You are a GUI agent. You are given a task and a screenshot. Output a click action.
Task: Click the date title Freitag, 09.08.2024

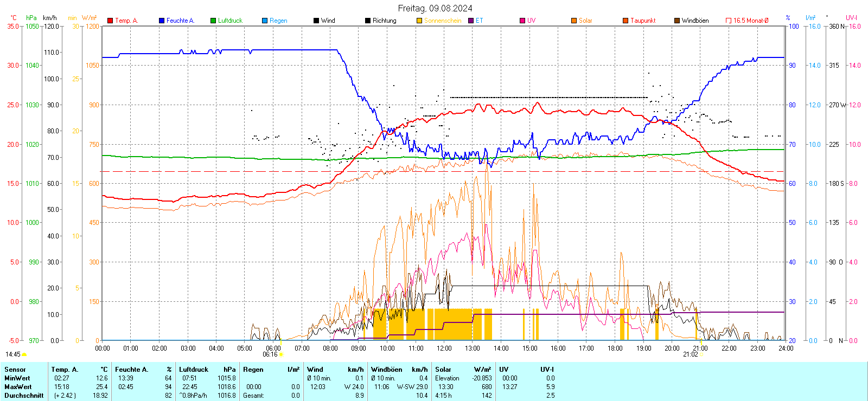435,8
